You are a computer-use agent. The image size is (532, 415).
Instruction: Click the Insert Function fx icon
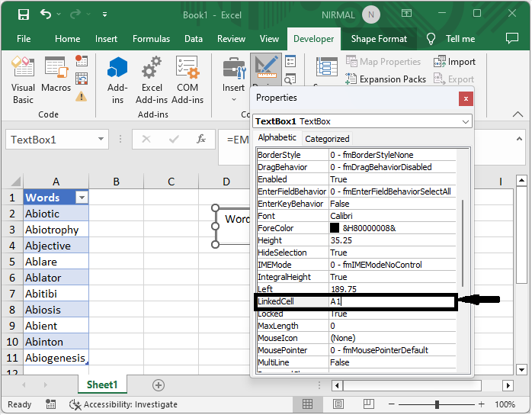[x=201, y=139]
